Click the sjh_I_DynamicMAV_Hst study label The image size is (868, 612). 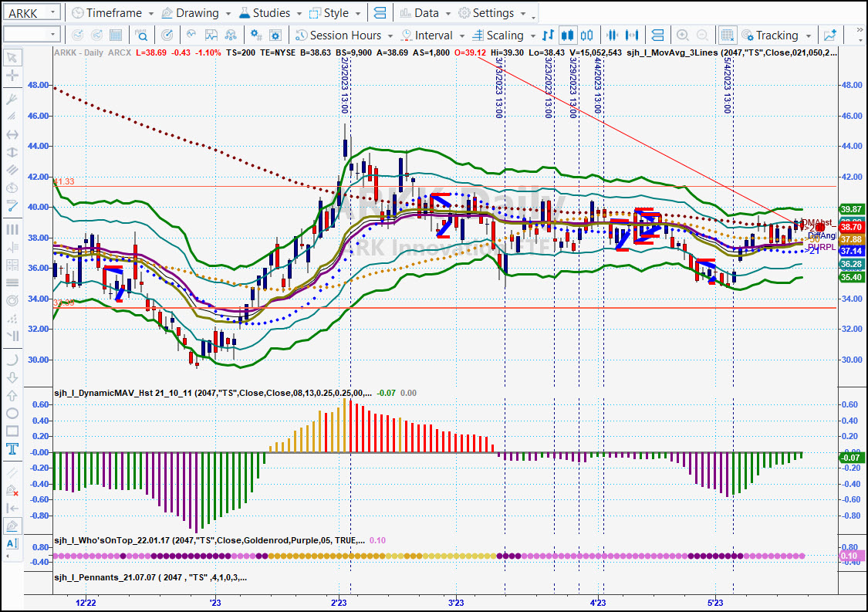[213, 394]
